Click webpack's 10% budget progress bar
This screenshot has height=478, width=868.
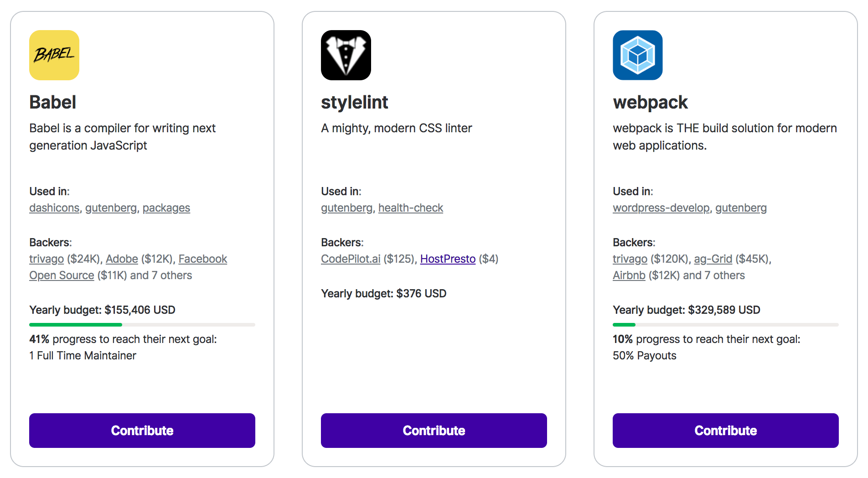pyautogui.click(x=725, y=325)
